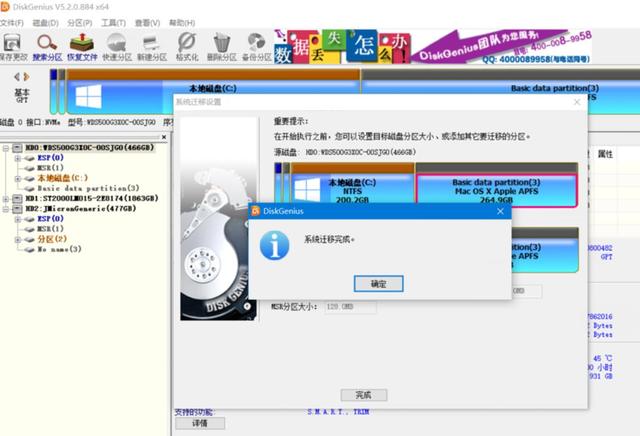Select HD1:ST2000LM015-2E8174(1863GB) disk
The height and width of the screenshot is (436, 640).
pyautogui.click(x=91, y=198)
